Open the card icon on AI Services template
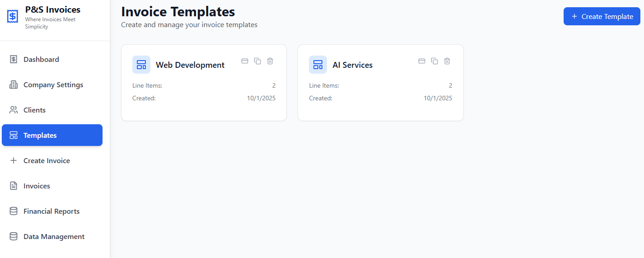 tap(422, 61)
